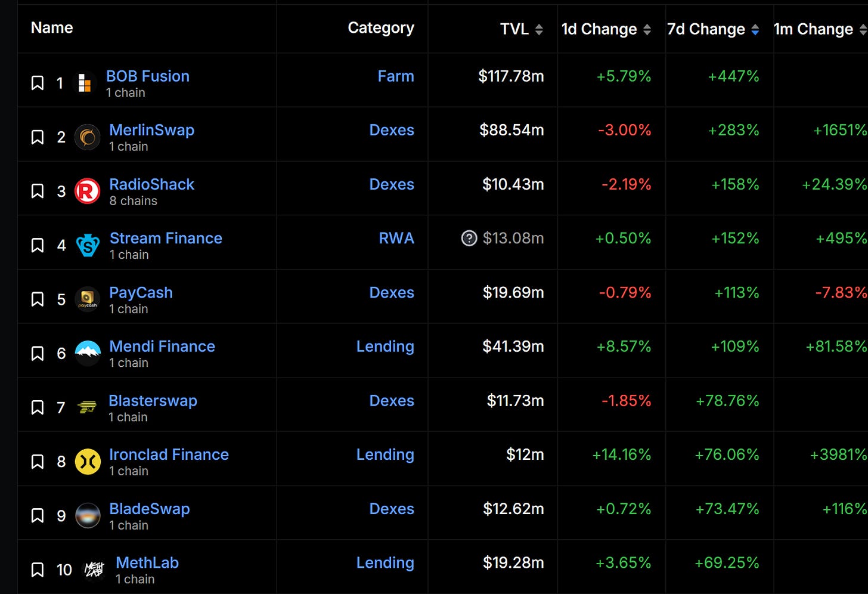This screenshot has height=594, width=868.
Task: Open the MerlinSwap protocol page
Action: [151, 130]
